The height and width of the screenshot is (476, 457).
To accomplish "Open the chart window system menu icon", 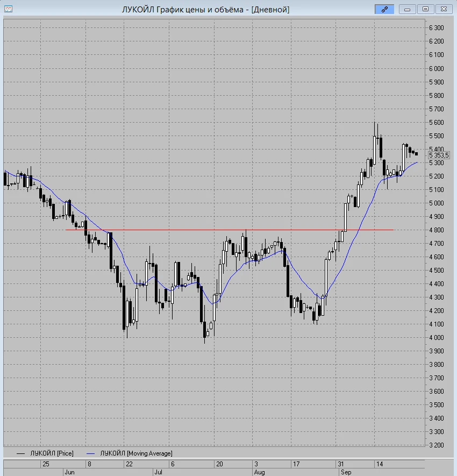I will (8, 9).
